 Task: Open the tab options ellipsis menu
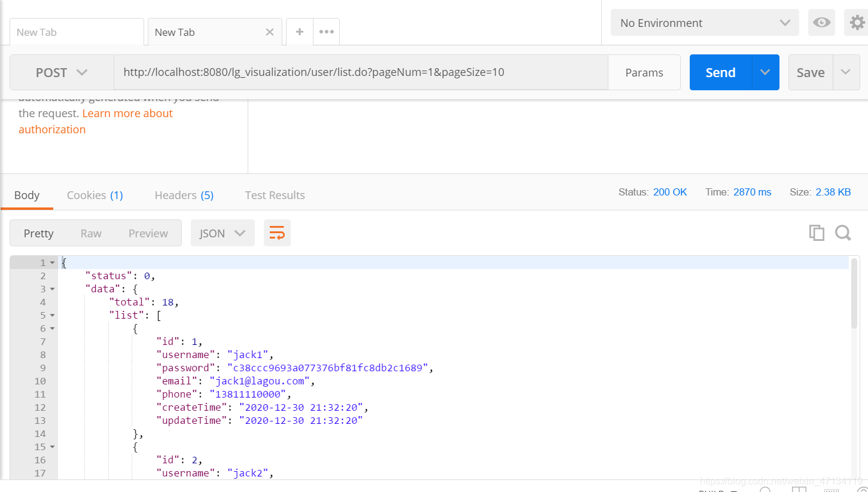pyautogui.click(x=327, y=32)
